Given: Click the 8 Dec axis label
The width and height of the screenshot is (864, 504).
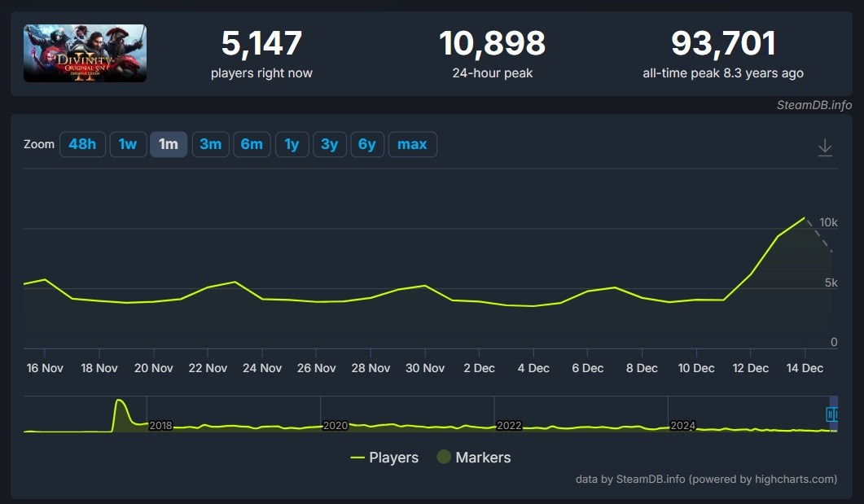Looking at the screenshot, I should point(642,368).
